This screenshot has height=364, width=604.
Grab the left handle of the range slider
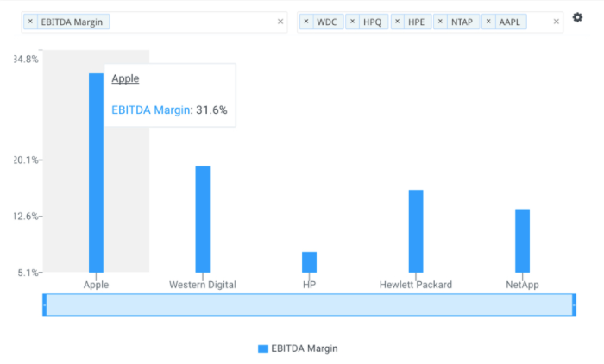tap(45, 304)
